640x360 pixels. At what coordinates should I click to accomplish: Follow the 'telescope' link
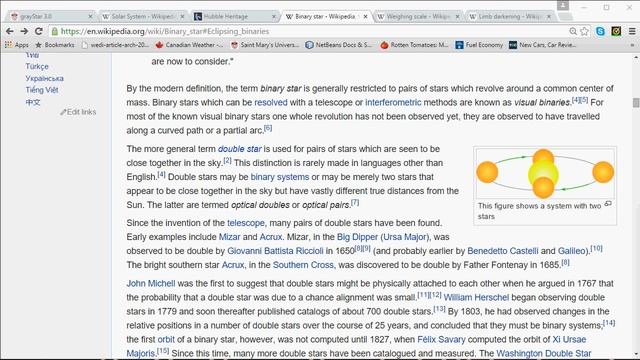point(246,223)
